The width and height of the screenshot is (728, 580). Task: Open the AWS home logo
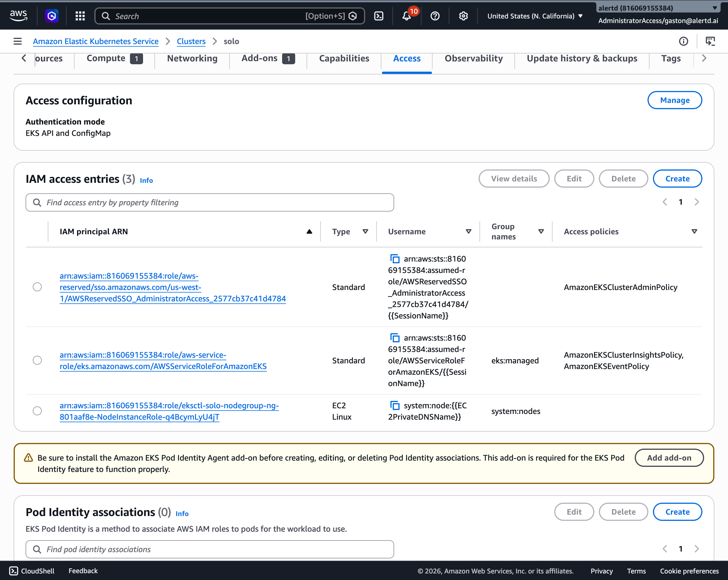point(18,16)
